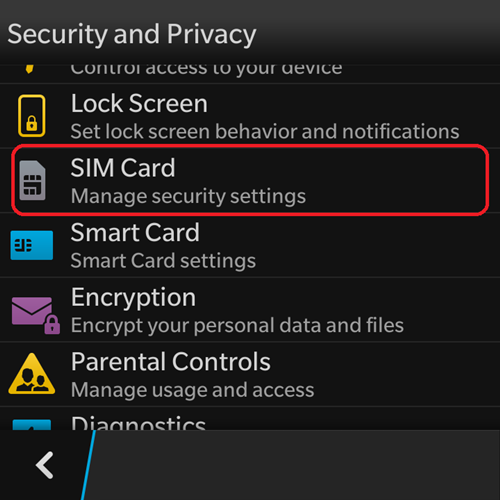Go back using the arrow button
The height and width of the screenshot is (500, 500).
pyautogui.click(x=45, y=465)
